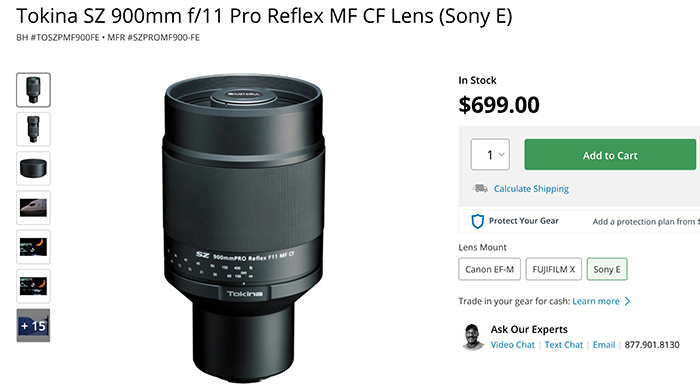Click the Add to Cart button
Screen dimensions: 700x388
click(610, 154)
